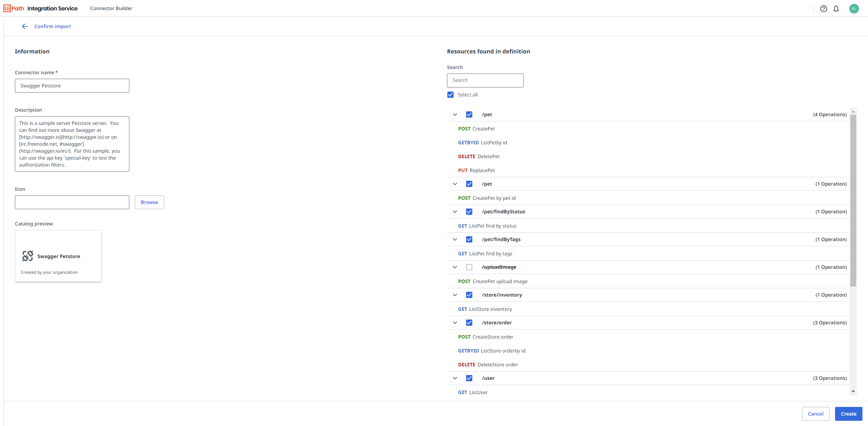Open notifications bell icon

836,9
